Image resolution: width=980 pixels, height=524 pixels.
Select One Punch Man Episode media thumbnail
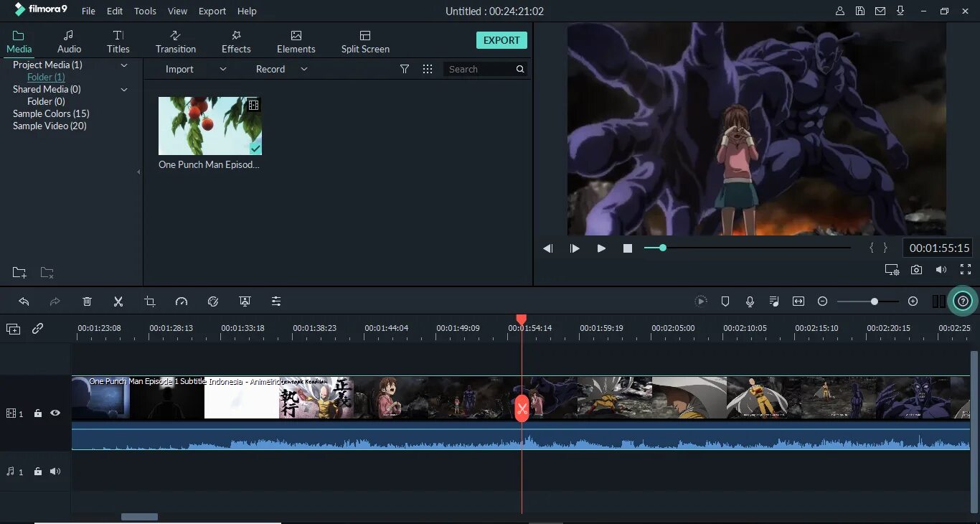(x=210, y=126)
